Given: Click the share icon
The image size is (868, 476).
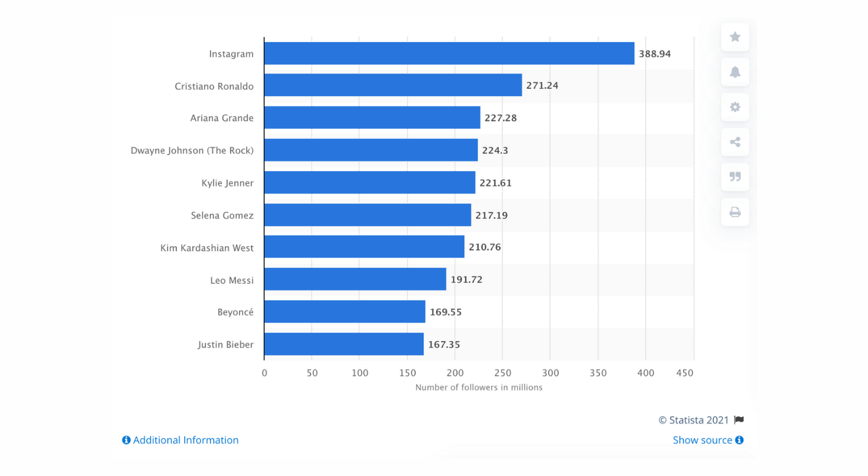Looking at the screenshot, I should (735, 142).
